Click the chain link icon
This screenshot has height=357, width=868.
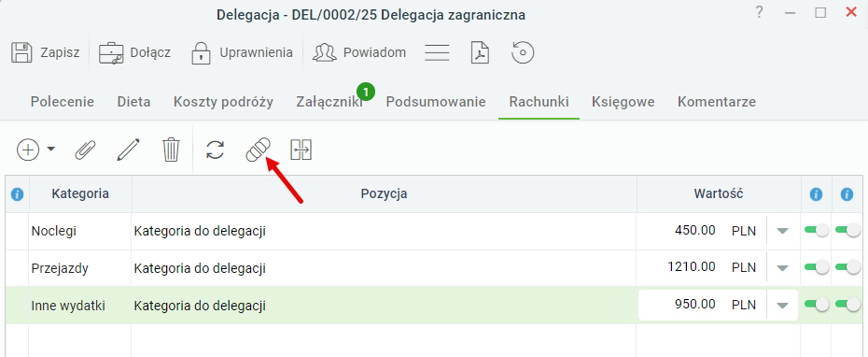point(258,150)
